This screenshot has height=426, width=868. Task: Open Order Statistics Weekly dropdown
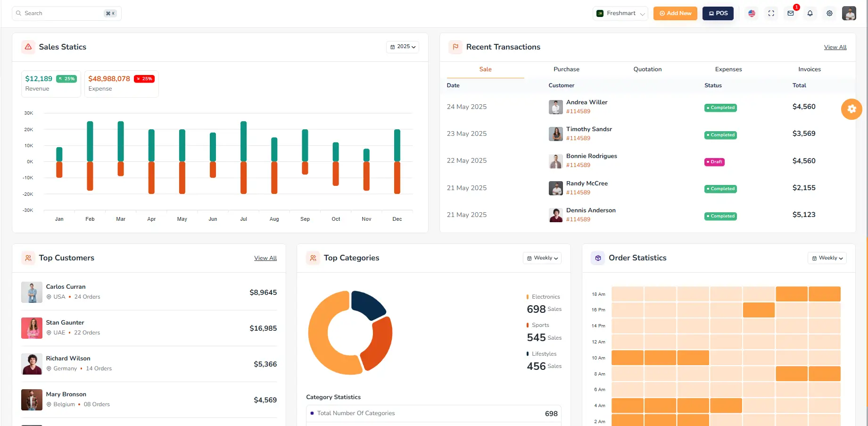click(827, 258)
